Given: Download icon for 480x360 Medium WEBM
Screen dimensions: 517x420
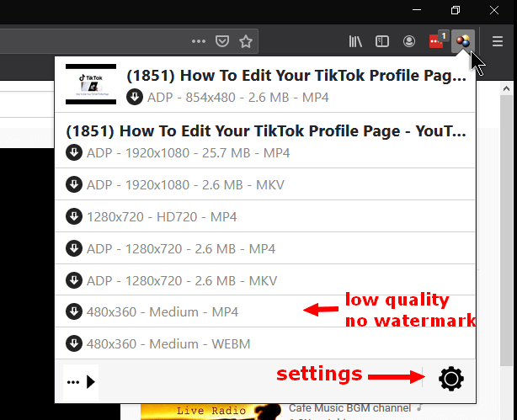Looking at the screenshot, I should pos(74,343).
